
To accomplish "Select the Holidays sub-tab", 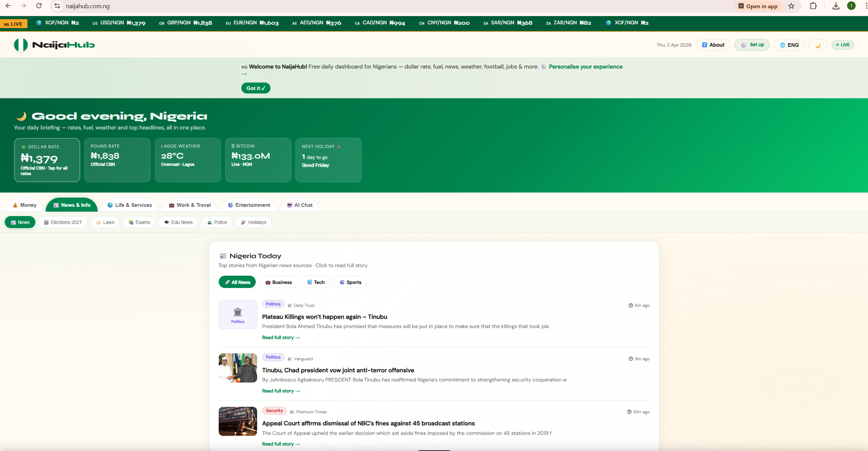I will (253, 222).
